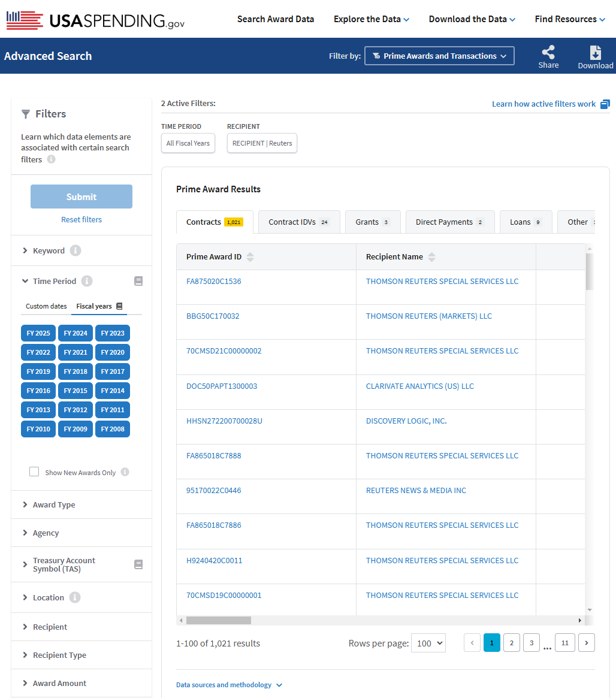
Task: Toggle the FY 2015 fiscal year button
Action: 76,391
